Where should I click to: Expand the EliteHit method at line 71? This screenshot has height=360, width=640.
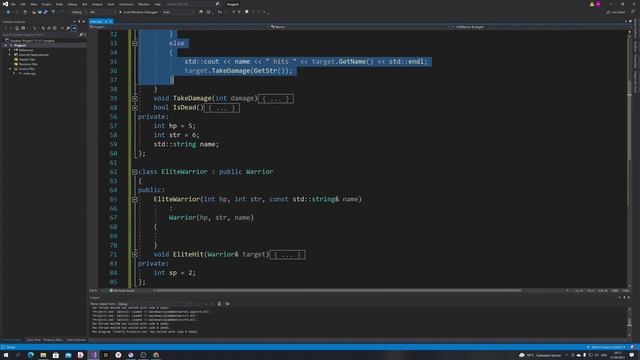[135, 255]
